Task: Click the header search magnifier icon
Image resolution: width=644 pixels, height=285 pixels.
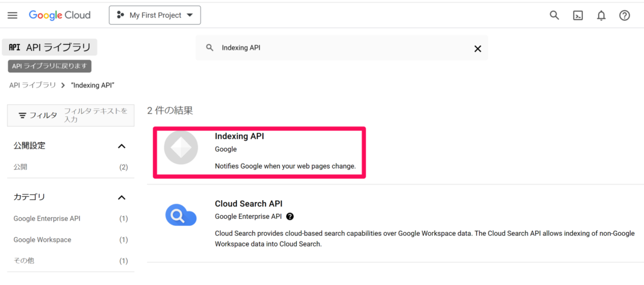Action: (555, 16)
